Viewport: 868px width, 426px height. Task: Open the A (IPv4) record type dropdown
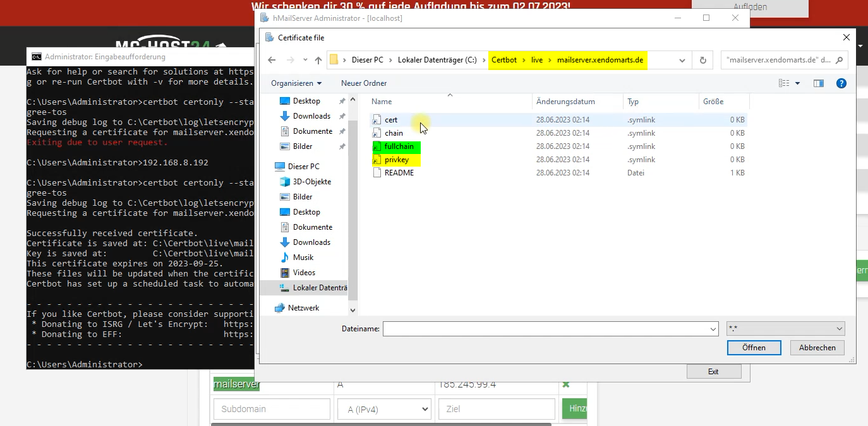pyautogui.click(x=383, y=409)
